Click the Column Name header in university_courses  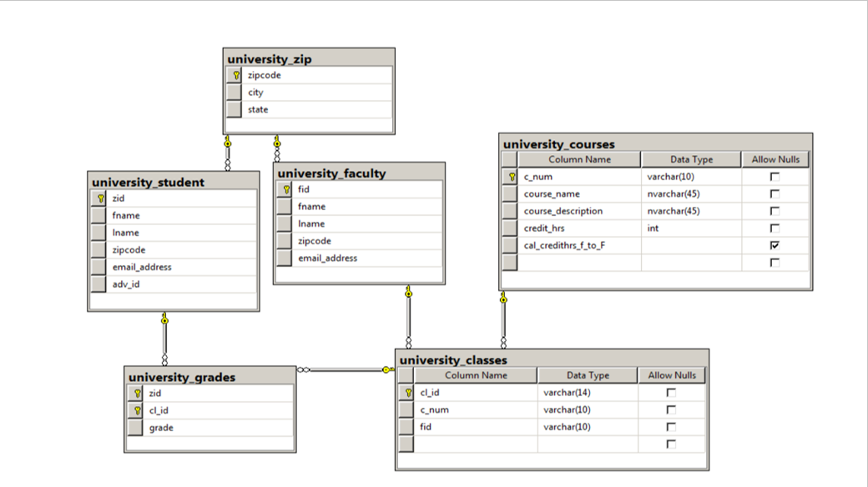pos(582,159)
